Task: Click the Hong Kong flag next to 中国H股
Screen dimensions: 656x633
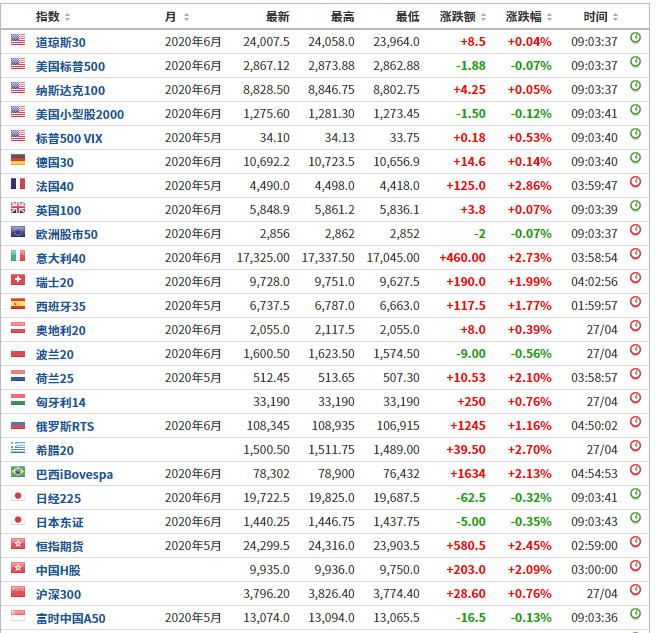Action: coord(18,568)
